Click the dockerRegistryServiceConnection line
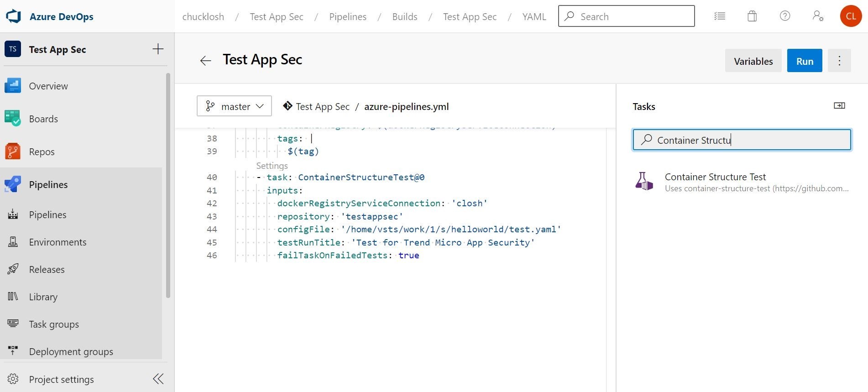 (x=382, y=203)
